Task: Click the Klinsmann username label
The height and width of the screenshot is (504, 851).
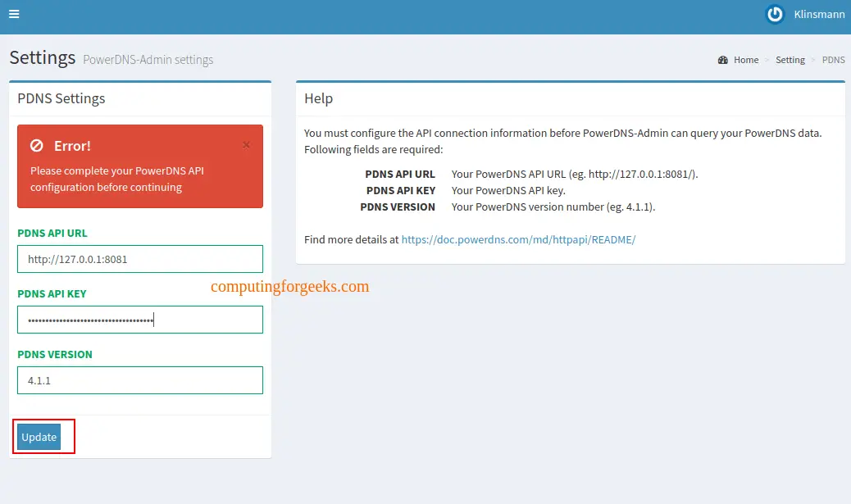Action: 819,14
